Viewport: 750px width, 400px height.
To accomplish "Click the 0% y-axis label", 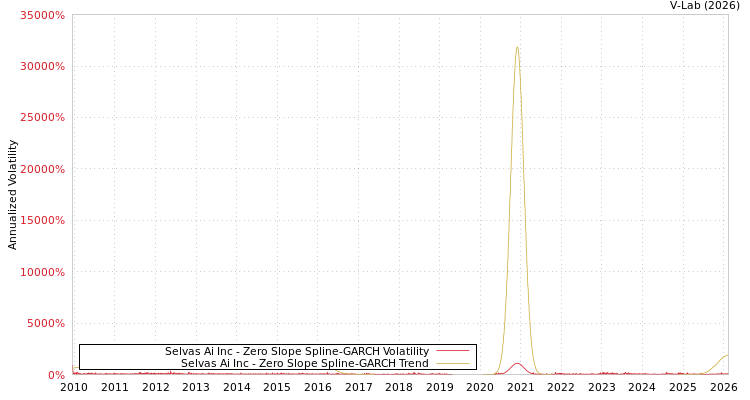I will (56, 375).
